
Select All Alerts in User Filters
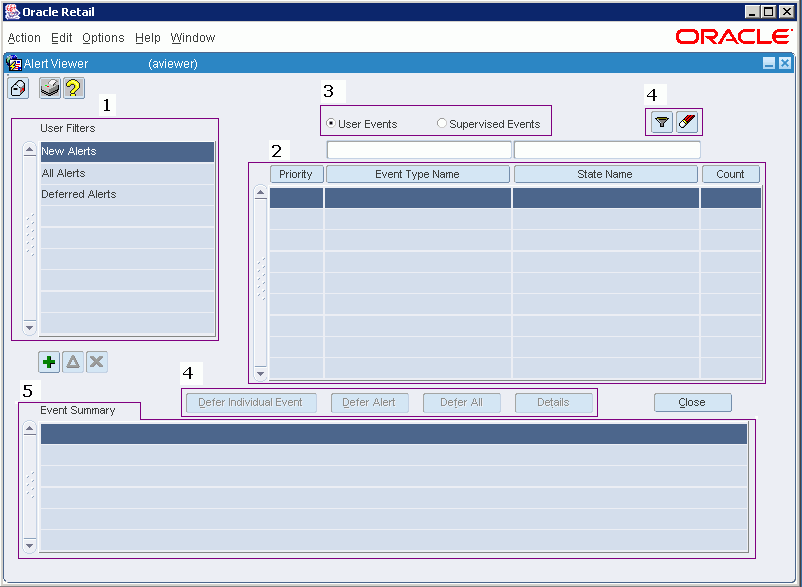[127, 173]
